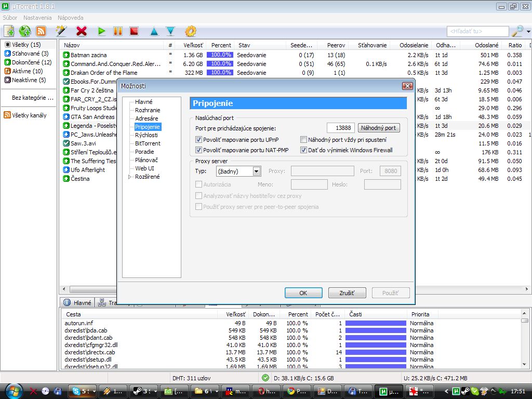
Task: Toggle Dať do výnimiek Windows Firewall checkbox
Action: coord(303,150)
